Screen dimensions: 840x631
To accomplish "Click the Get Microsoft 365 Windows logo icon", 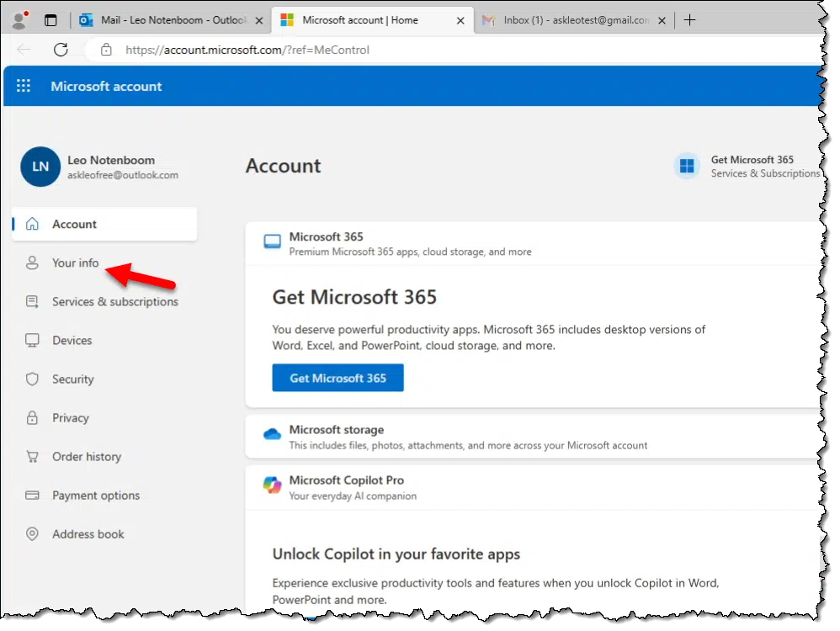I will pos(687,166).
